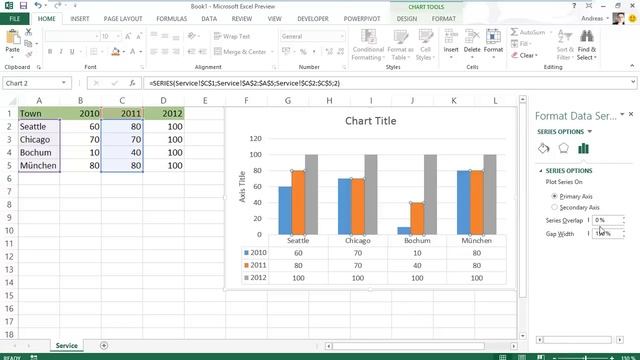Click the 2010 legend entry in data table

[255, 253]
